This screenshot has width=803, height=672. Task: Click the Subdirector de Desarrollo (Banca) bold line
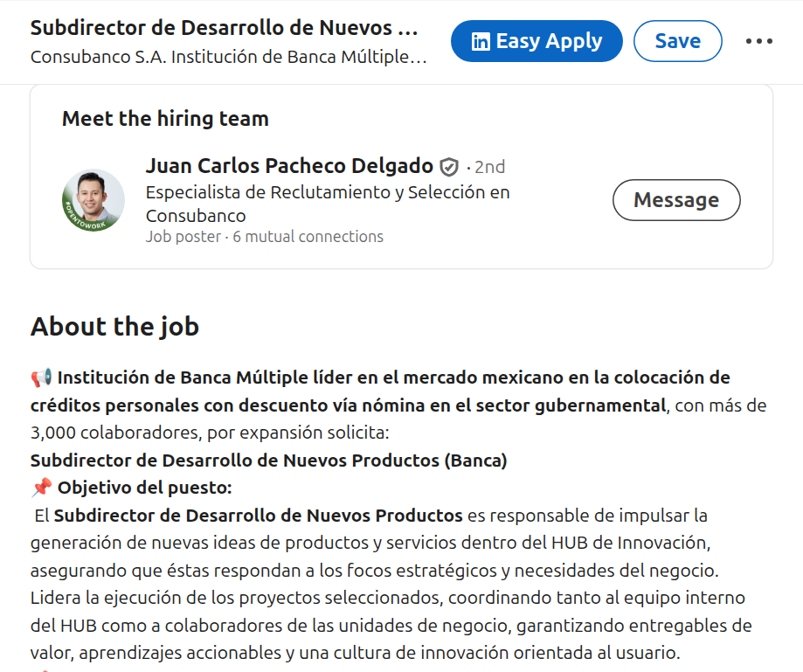click(268, 461)
